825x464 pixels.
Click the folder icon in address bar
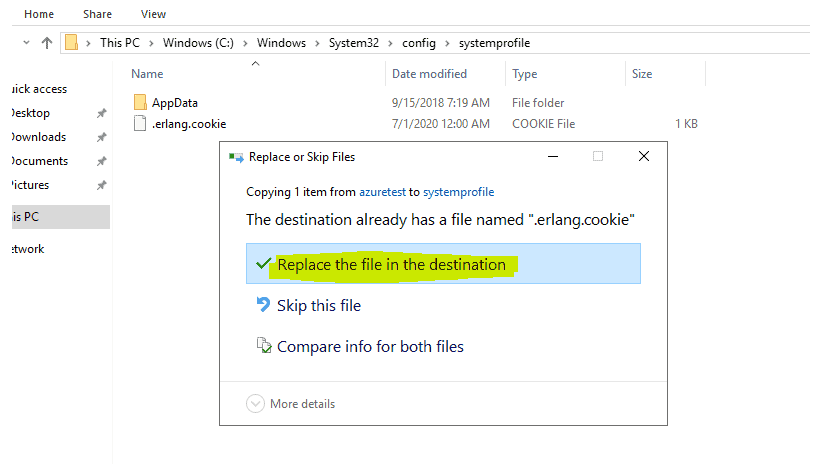(72, 43)
